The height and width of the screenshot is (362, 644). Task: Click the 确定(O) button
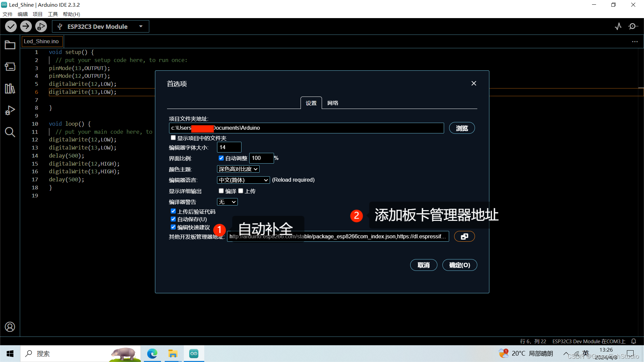pyautogui.click(x=460, y=265)
